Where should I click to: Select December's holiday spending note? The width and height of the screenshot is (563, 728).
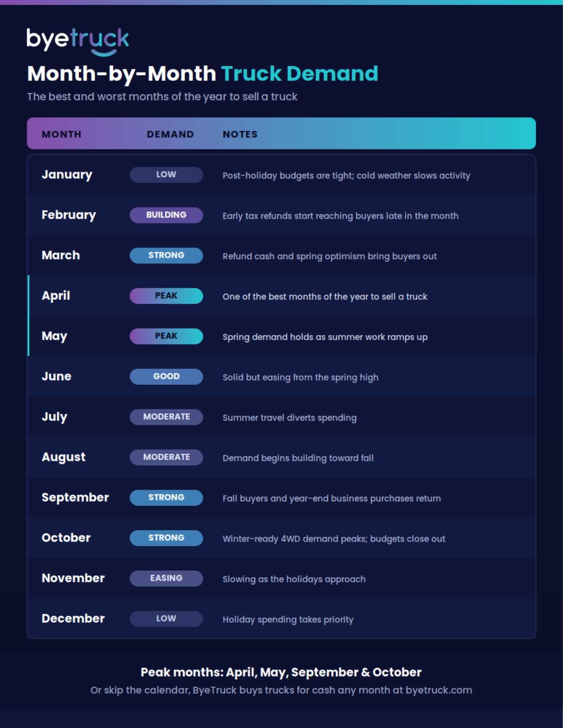(x=288, y=619)
